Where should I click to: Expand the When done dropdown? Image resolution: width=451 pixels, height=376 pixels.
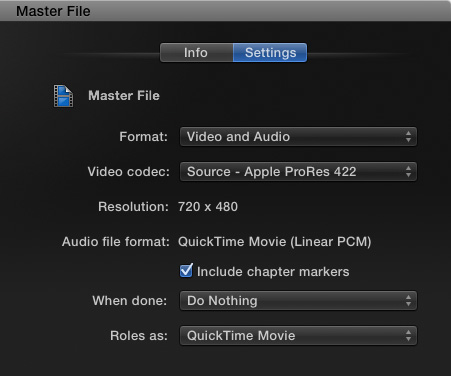[x=298, y=301]
